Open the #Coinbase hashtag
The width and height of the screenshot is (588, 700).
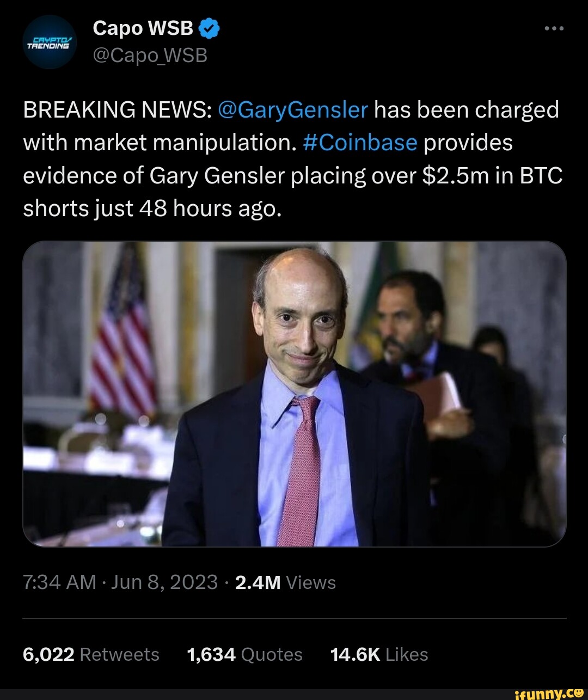click(x=359, y=143)
